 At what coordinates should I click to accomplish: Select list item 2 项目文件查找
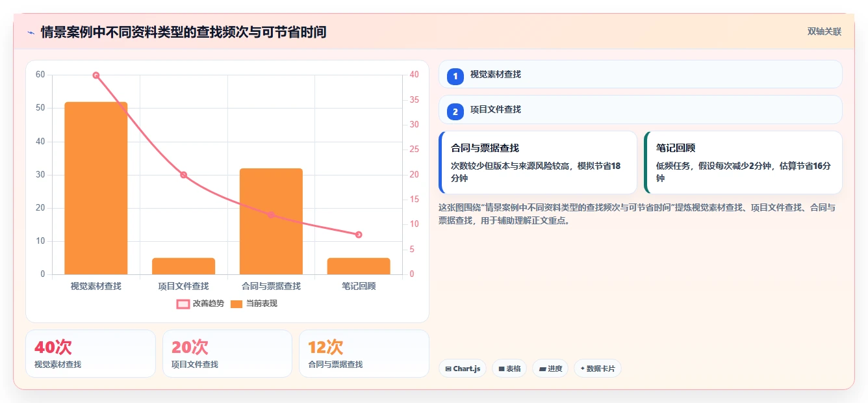coord(641,110)
